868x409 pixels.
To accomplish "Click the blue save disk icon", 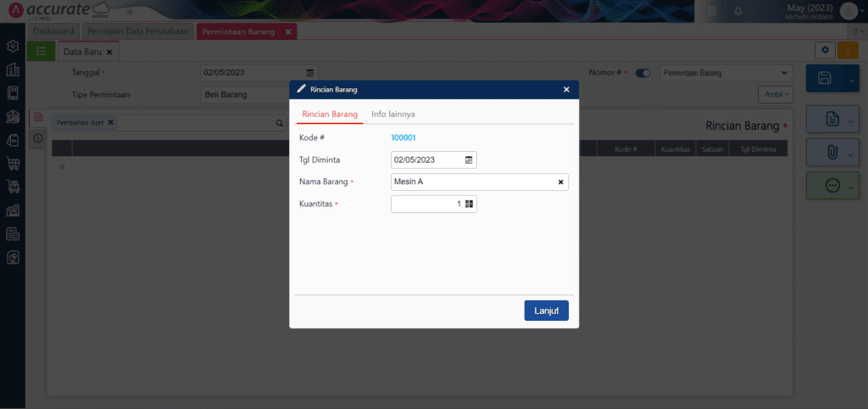I will [824, 78].
